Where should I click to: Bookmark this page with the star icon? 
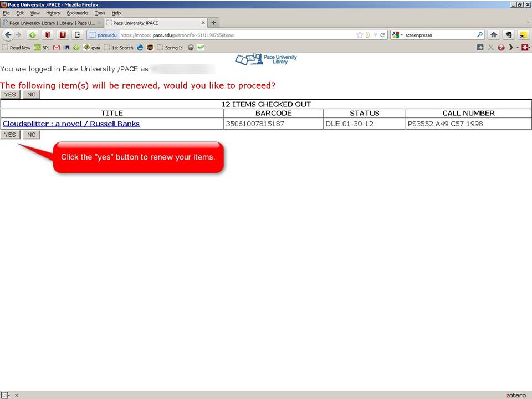tap(360, 35)
